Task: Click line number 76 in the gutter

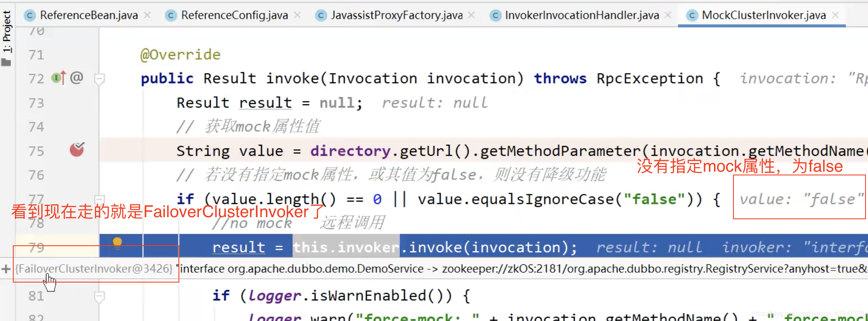Action: [36, 175]
